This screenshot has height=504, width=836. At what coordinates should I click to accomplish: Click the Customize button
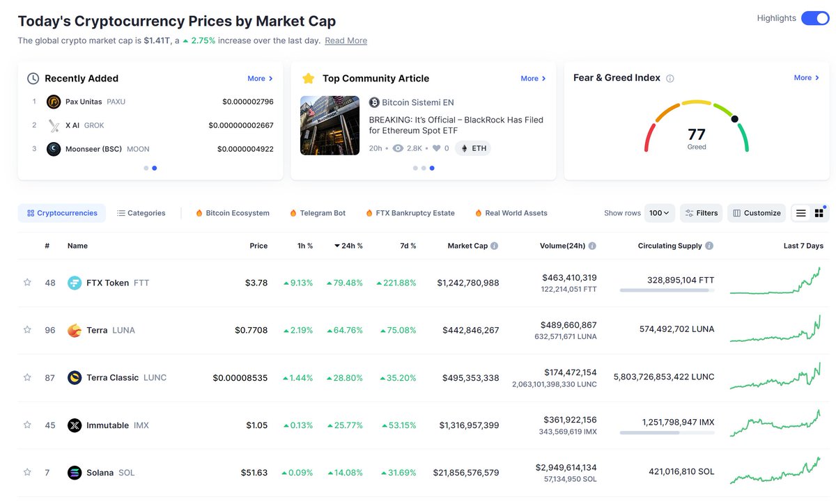757,213
